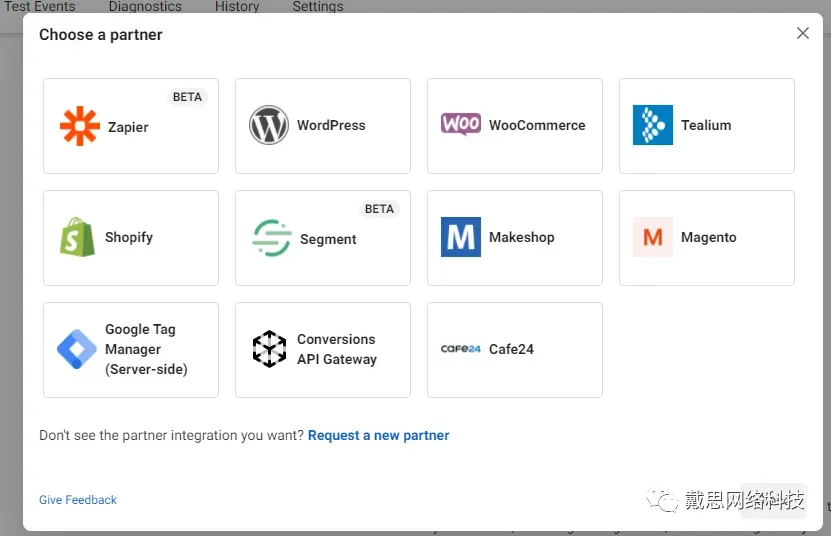Select Google Tag Manager (Server-side) label
Screen dimensions: 831x536
pyautogui.click(x=146, y=349)
